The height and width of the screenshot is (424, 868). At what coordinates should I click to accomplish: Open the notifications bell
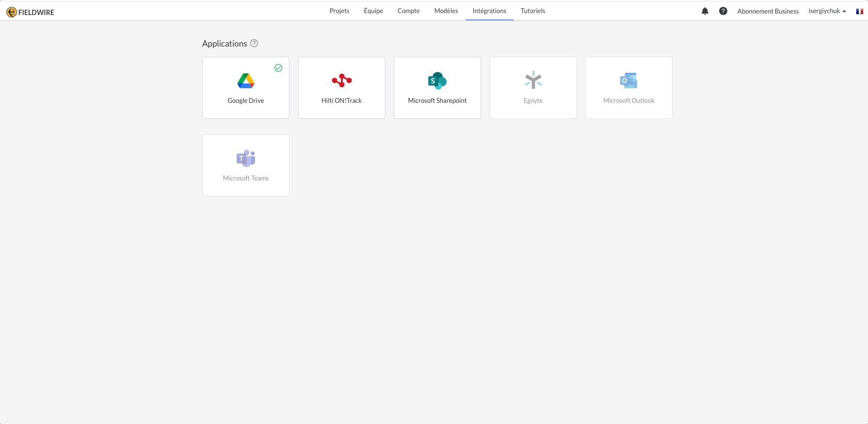tap(705, 11)
